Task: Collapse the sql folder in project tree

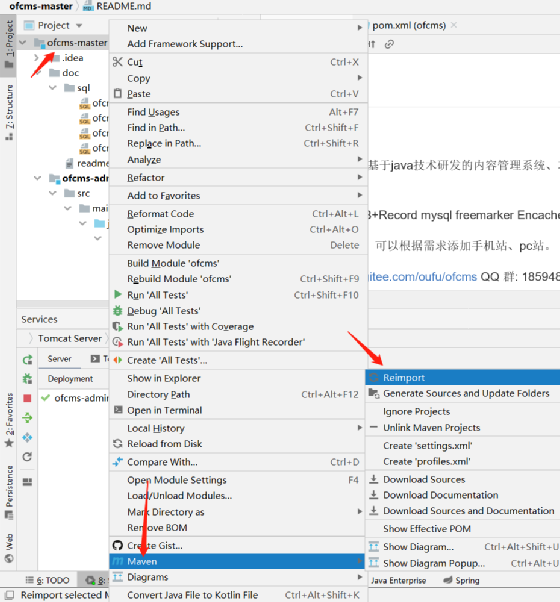Action: point(53,88)
